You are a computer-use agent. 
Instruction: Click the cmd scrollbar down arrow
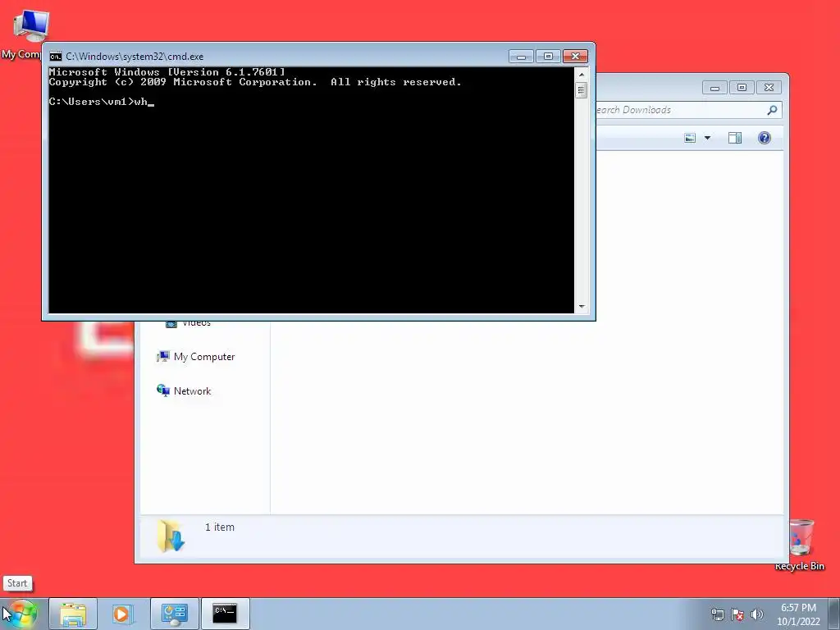pyautogui.click(x=582, y=307)
